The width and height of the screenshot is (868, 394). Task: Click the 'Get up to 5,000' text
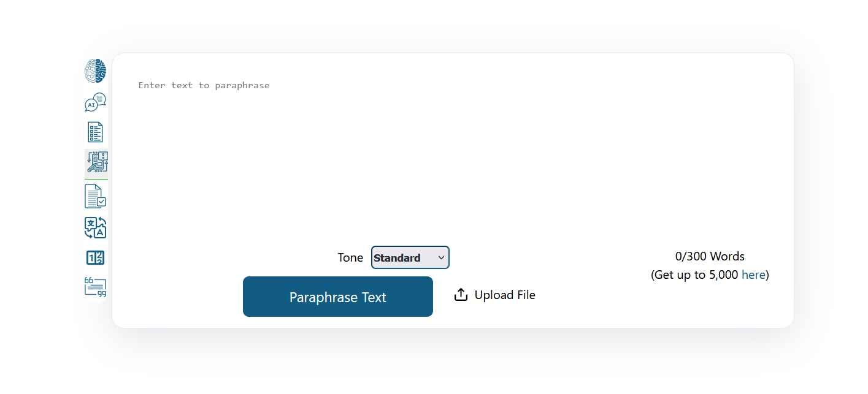pyautogui.click(x=694, y=275)
